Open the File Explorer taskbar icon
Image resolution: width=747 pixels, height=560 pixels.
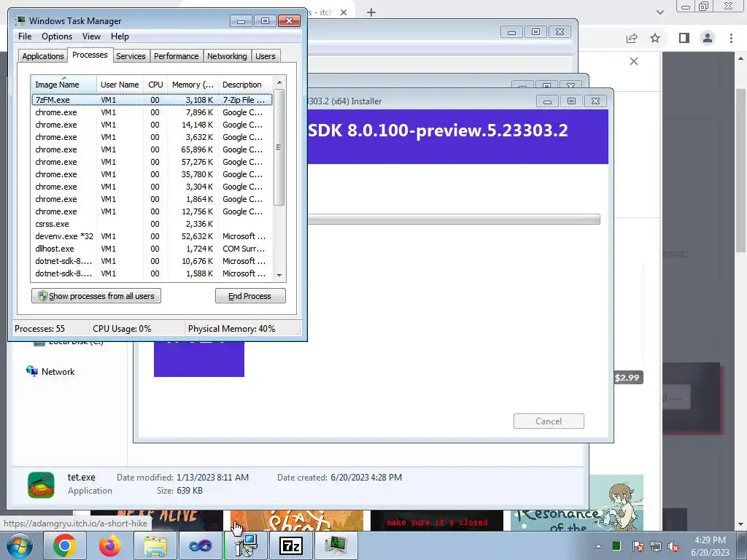(155, 545)
